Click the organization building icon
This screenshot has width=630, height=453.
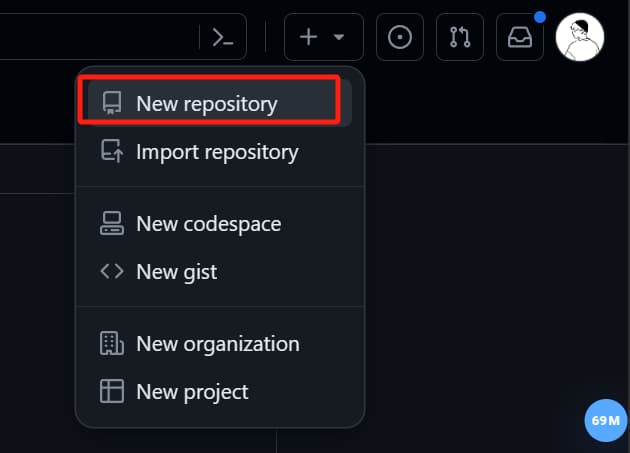[111, 343]
